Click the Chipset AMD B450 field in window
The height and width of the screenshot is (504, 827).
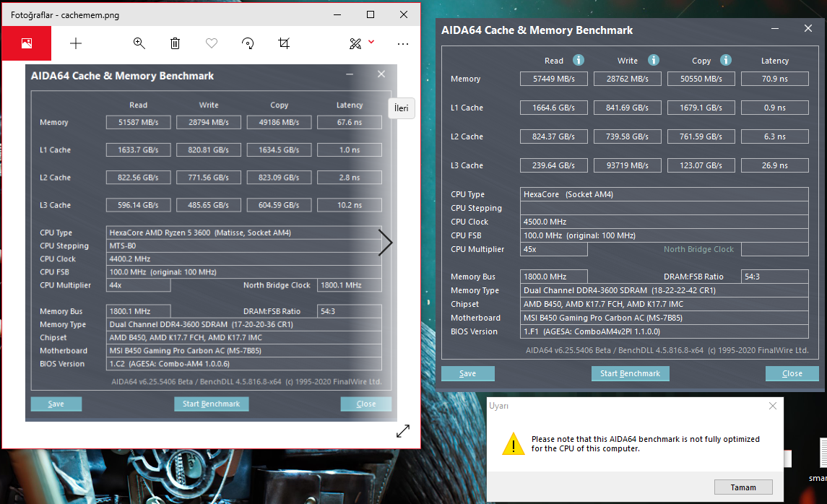coord(664,304)
